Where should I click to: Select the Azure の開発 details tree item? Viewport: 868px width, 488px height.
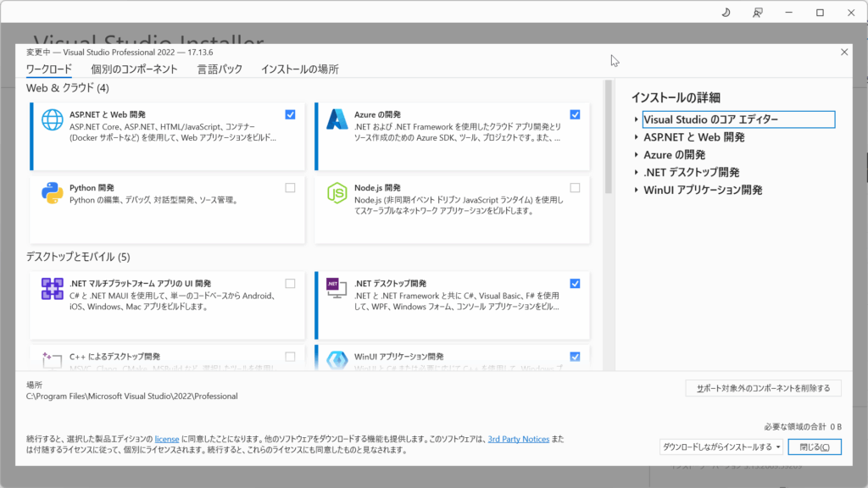point(674,155)
